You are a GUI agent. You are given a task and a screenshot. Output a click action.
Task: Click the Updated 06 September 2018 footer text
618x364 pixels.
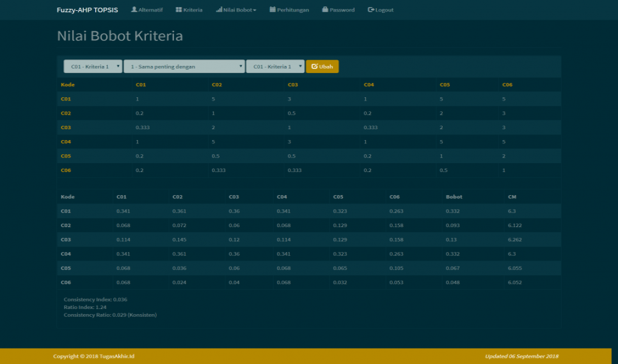tap(522, 356)
